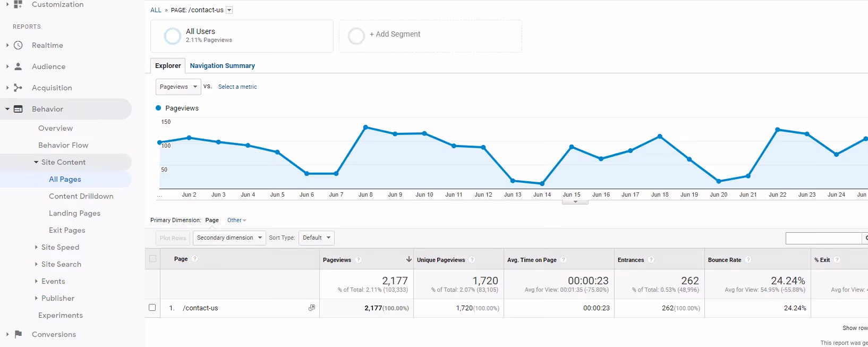Open the PAGE /contact-us breadcrumb dropdown
868x347 pixels.
click(x=229, y=10)
